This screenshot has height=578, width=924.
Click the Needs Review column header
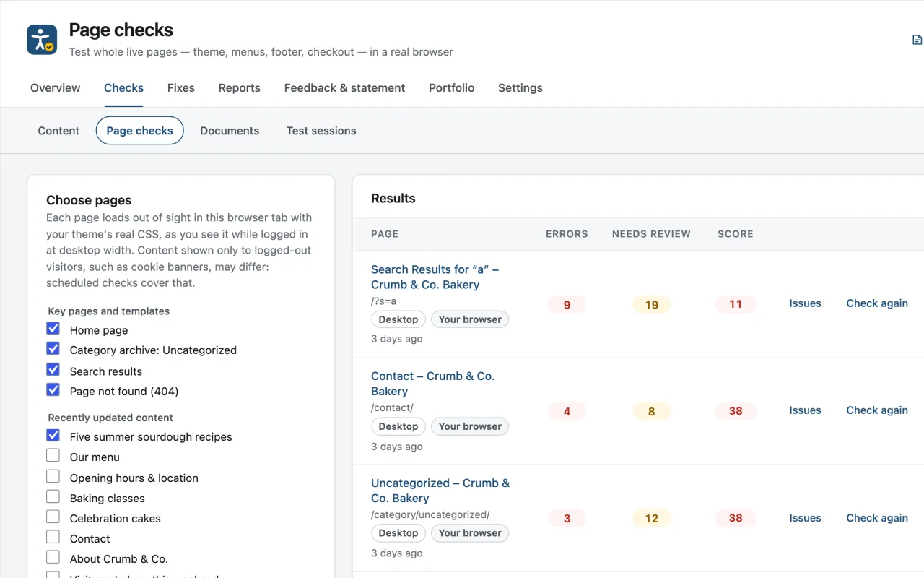click(x=651, y=234)
